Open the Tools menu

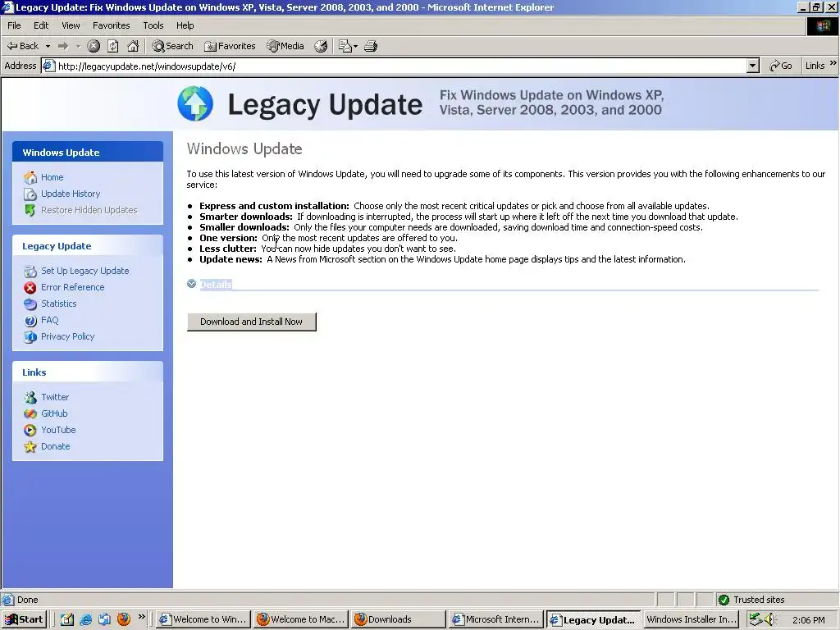click(x=153, y=25)
